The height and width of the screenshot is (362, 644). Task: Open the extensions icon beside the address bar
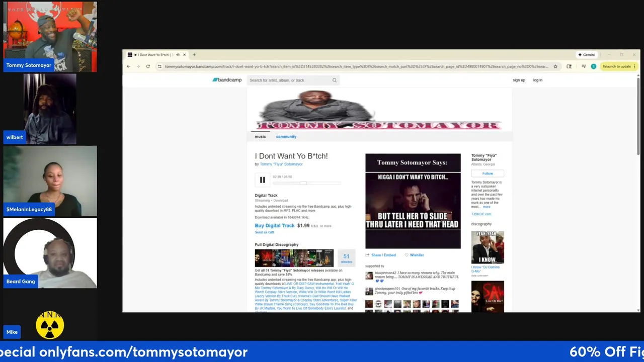[569, 66]
